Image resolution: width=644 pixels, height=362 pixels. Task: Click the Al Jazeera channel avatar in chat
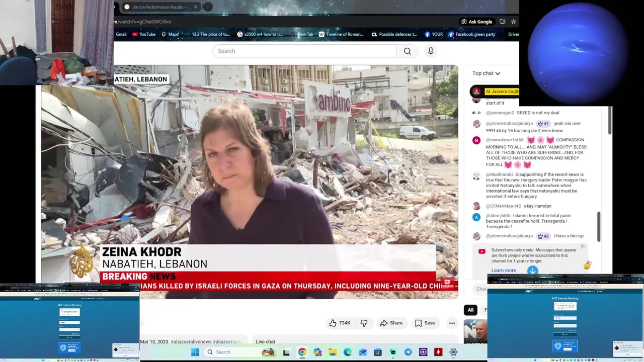pos(476,92)
